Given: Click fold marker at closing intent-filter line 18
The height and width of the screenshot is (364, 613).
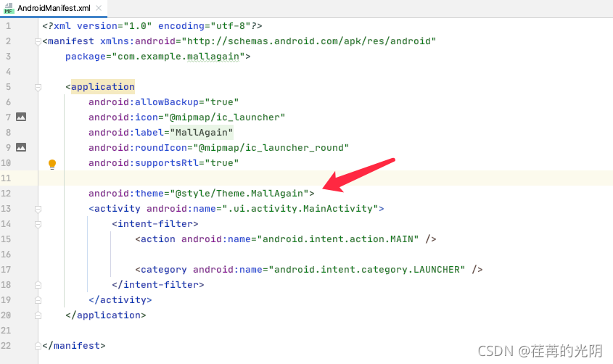Looking at the screenshot, I should click(38, 285).
